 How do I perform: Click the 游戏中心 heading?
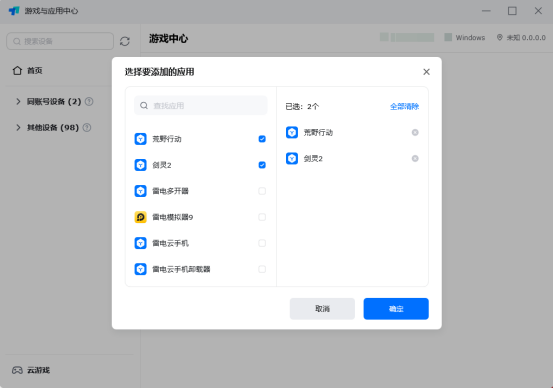(x=168, y=39)
